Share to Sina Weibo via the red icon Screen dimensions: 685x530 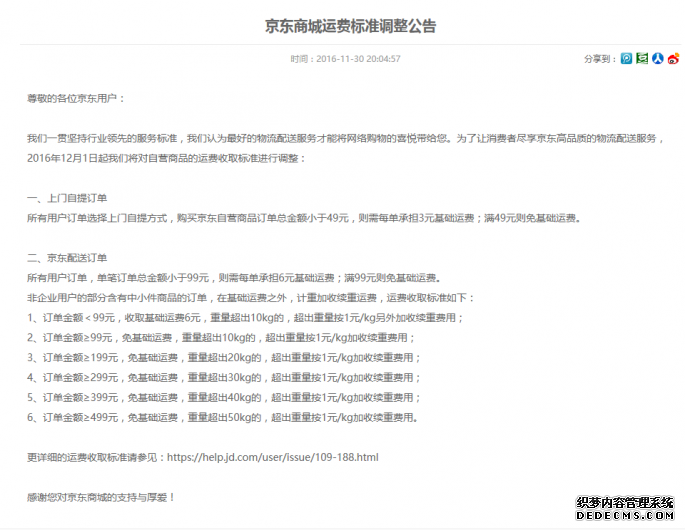(673, 59)
